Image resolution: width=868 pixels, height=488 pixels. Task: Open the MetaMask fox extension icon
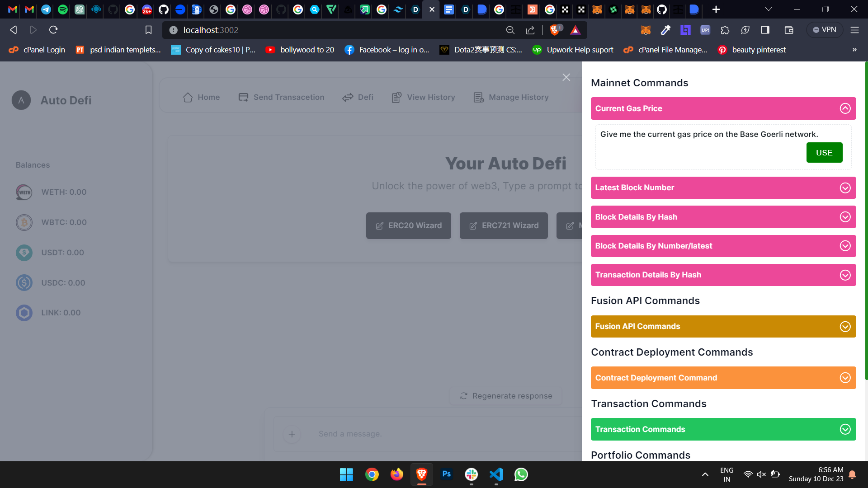pos(646,30)
